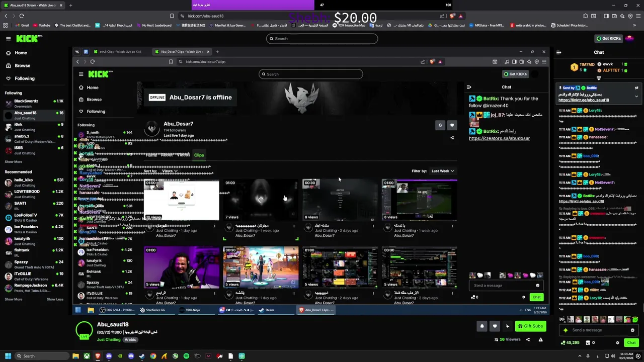
Task: Click Show More under Recommended
Action: coord(14,299)
